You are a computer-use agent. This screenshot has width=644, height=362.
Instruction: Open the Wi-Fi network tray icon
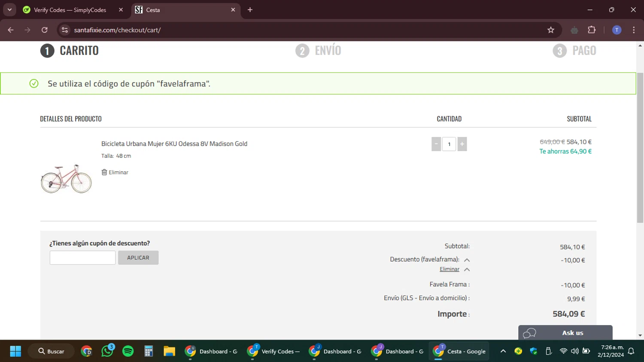coord(563,351)
